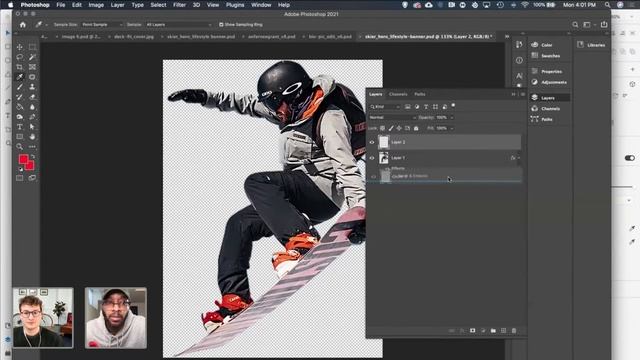This screenshot has height=360, width=640.
Task: Open the Fill percentage dropdown arrow
Action: [451, 128]
